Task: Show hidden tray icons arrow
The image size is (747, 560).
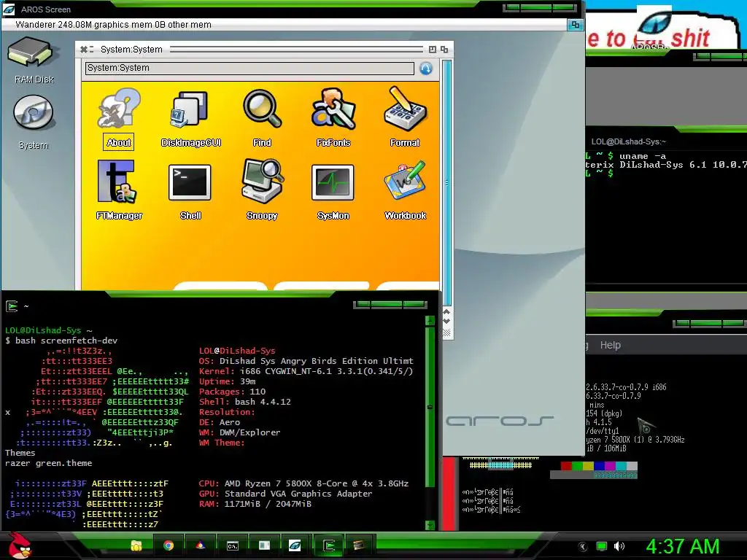Action: [583, 547]
